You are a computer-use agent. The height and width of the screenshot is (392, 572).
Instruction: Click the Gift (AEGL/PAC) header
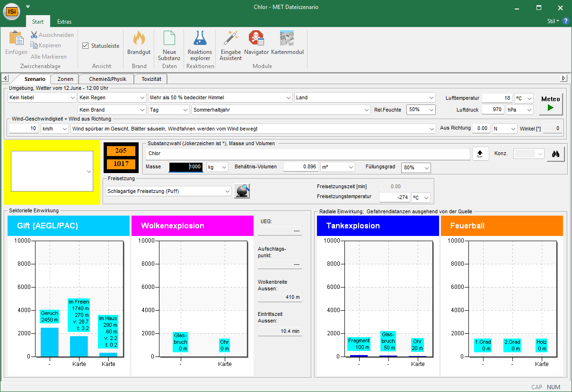(x=69, y=226)
